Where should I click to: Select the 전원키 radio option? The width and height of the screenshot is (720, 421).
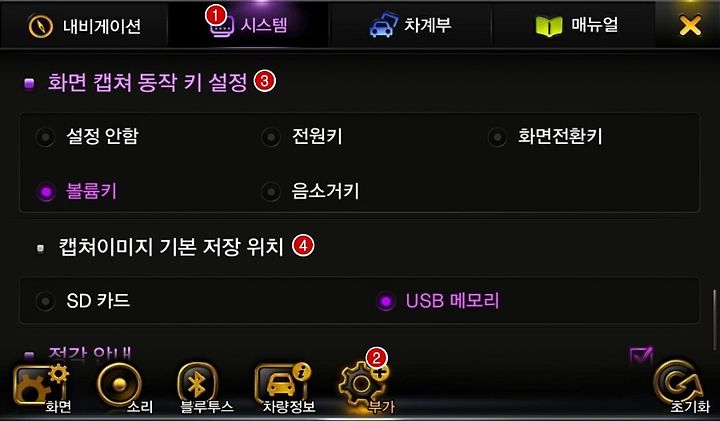tap(271, 137)
